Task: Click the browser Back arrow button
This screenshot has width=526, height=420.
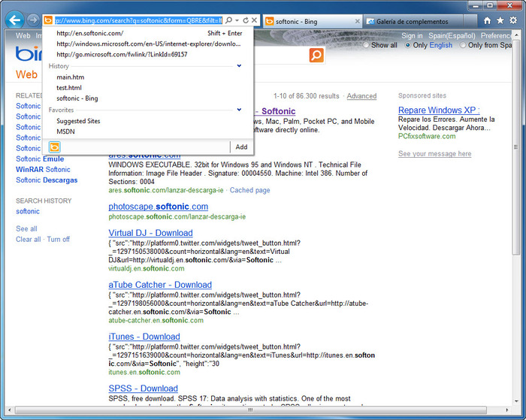Action: [x=14, y=20]
